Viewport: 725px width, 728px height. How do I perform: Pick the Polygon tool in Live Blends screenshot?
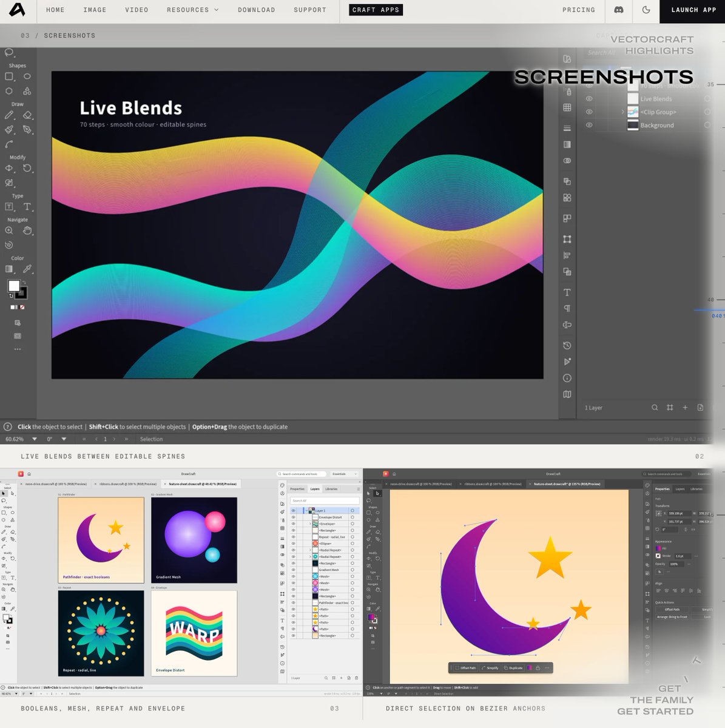tap(9, 91)
